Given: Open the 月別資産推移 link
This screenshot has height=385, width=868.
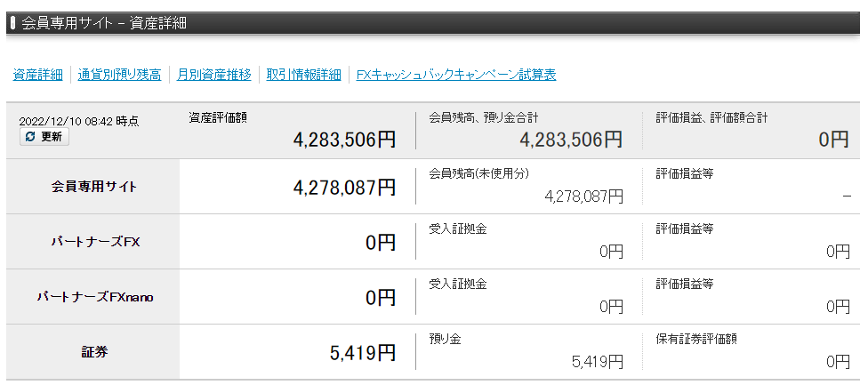Looking at the screenshot, I should 213,75.
